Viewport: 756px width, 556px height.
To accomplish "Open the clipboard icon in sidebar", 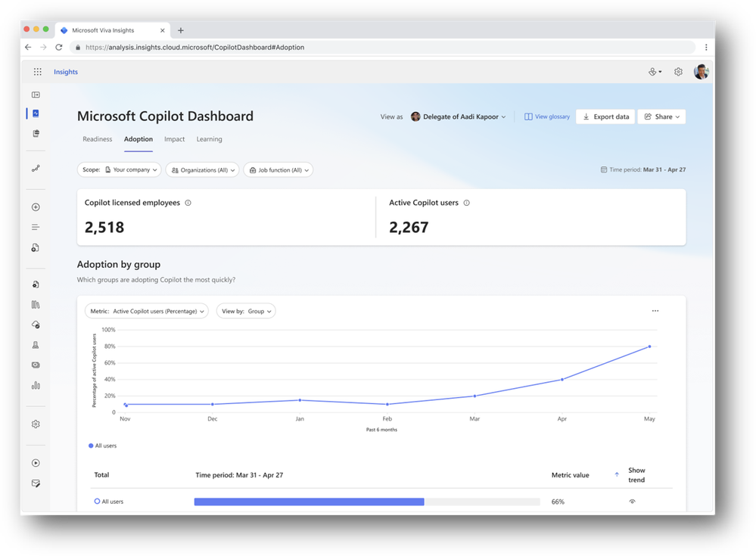I will [36, 133].
